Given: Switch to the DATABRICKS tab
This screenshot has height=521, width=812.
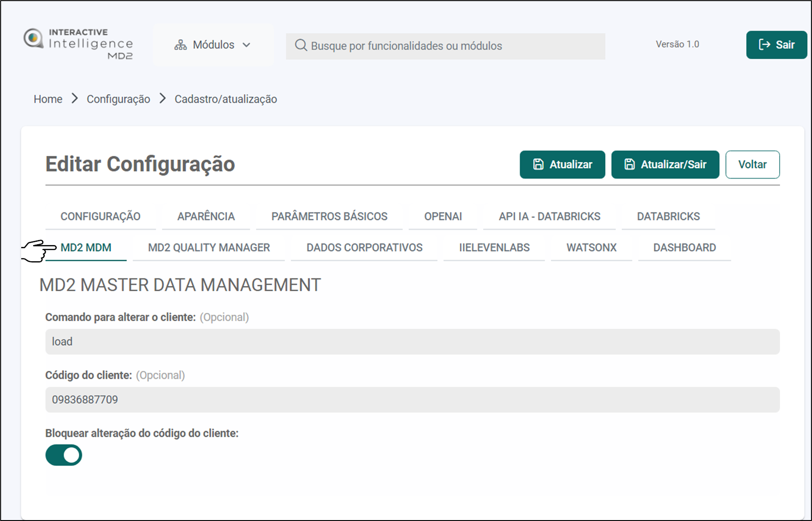Looking at the screenshot, I should (668, 216).
